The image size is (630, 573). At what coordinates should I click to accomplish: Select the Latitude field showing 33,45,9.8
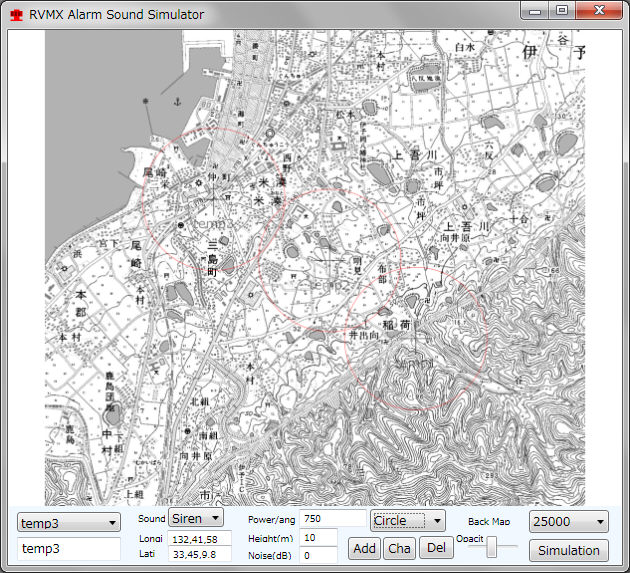tap(199, 554)
